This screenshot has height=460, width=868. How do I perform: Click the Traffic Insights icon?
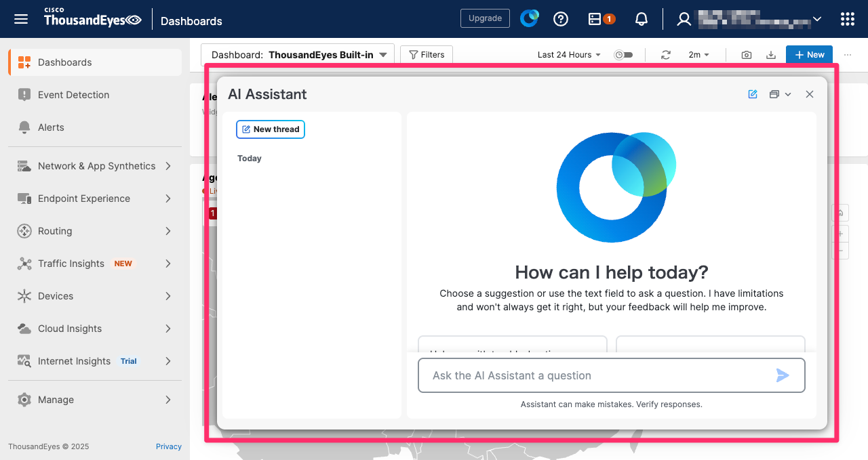[24, 264]
